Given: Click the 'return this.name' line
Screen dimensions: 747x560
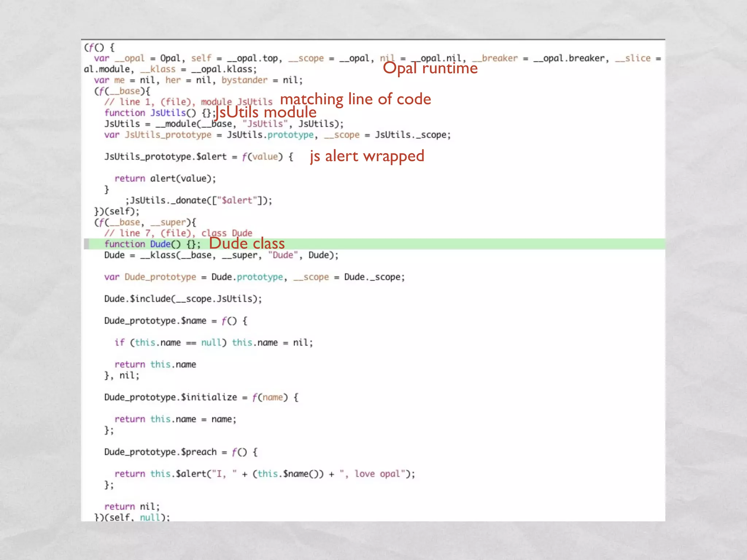Looking at the screenshot, I should (x=155, y=365).
